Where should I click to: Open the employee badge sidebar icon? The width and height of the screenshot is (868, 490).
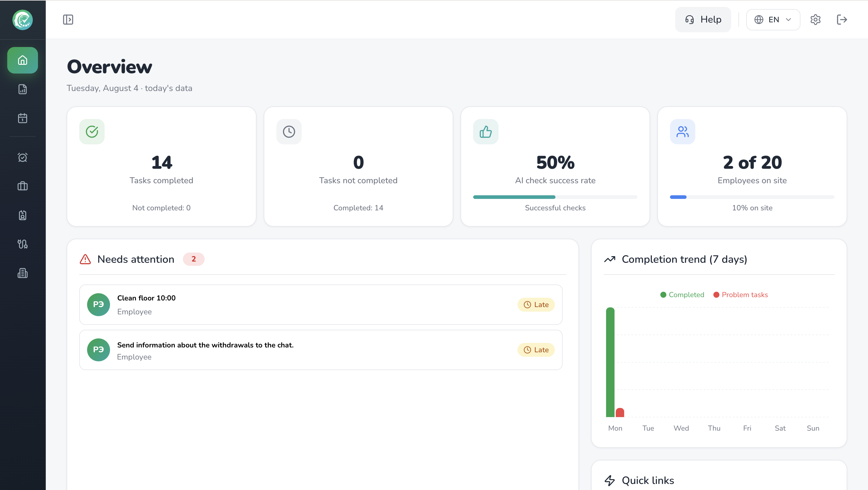coord(23,215)
